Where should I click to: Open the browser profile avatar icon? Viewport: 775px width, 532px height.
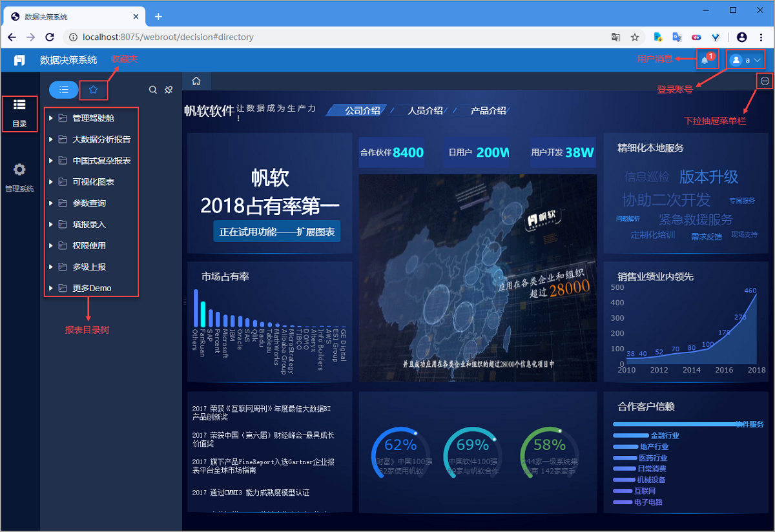click(741, 37)
